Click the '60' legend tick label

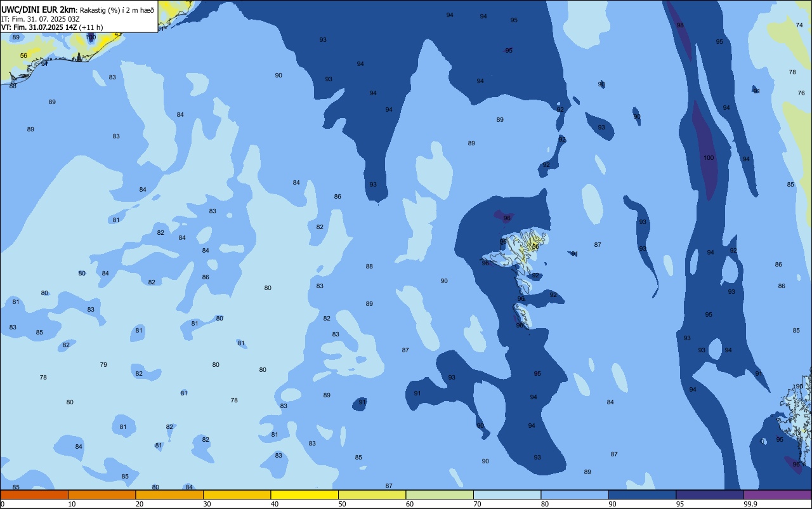pos(410,504)
